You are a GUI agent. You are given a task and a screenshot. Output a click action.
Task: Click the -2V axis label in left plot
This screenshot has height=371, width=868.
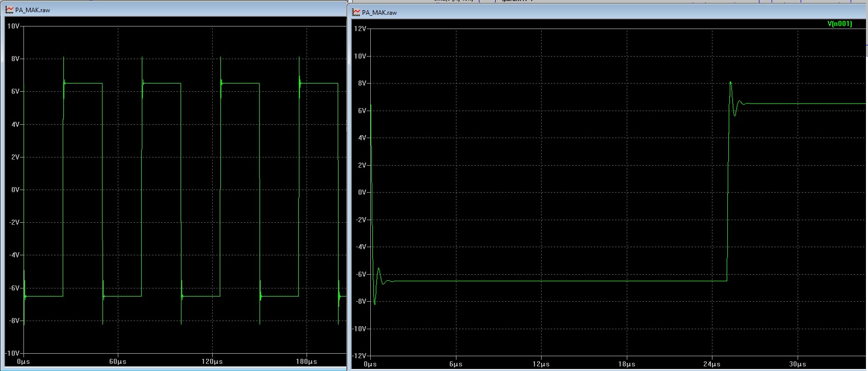coord(14,222)
